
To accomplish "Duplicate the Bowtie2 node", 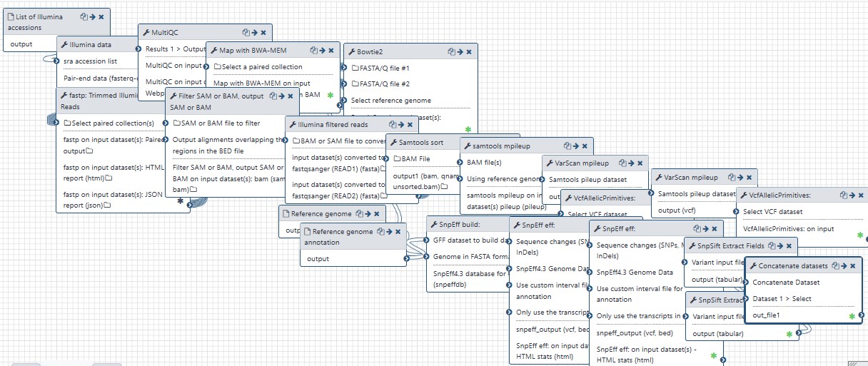I will (452, 52).
